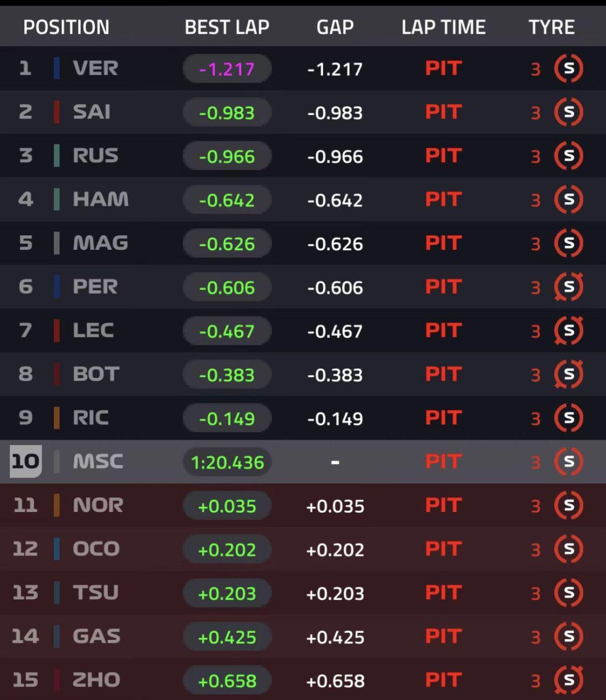Image resolution: width=606 pixels, height=700 pixels.
Task: Click the tyre icon in MSC's row
Action: pos(568,462)
